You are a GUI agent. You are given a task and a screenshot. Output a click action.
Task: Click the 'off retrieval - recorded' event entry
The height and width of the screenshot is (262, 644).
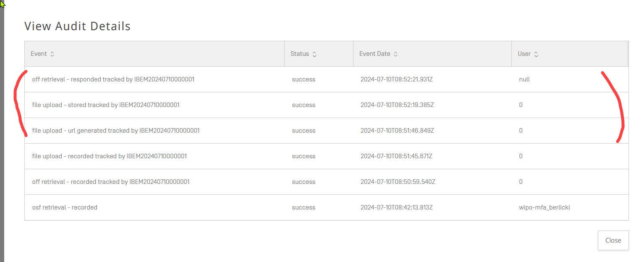(x=110, y=182)
